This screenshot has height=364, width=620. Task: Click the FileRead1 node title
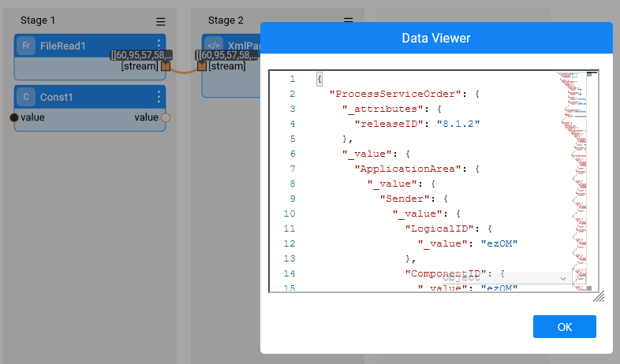point(63,46)
